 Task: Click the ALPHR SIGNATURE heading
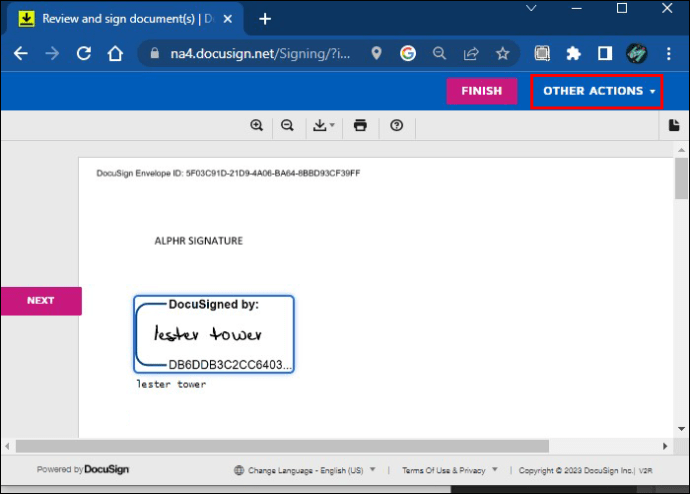click(x=198, y=241)
